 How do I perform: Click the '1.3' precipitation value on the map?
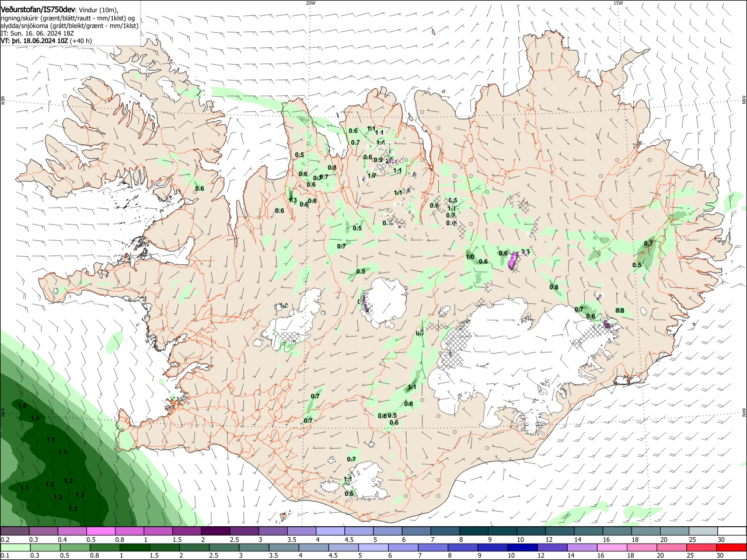pos(292,200)
